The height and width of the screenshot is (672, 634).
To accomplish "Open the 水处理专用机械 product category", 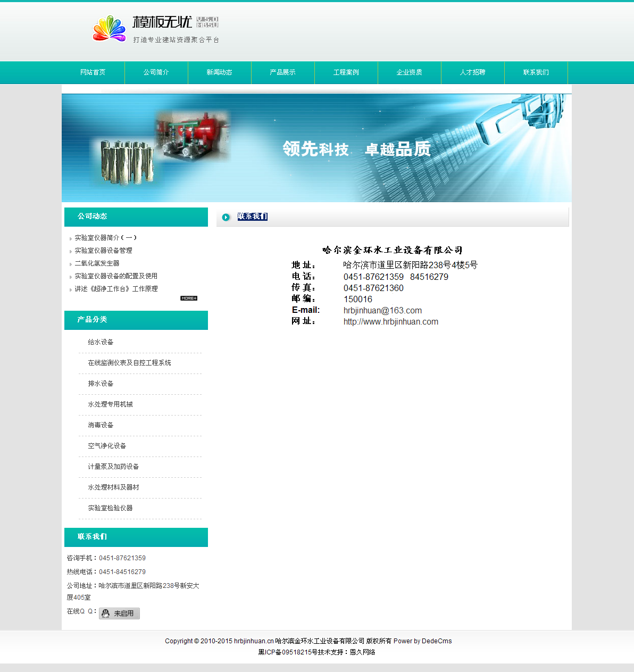I will point(110,404).
